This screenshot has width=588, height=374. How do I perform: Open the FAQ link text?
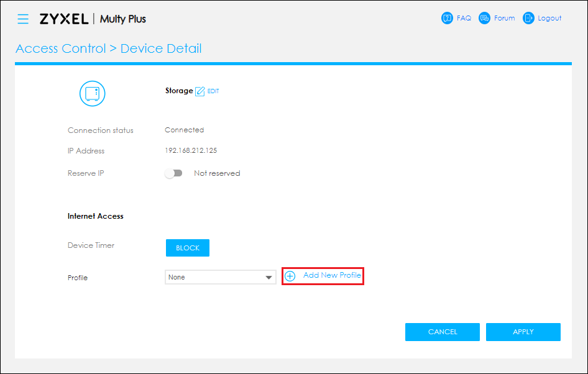[x=464, y=18]
